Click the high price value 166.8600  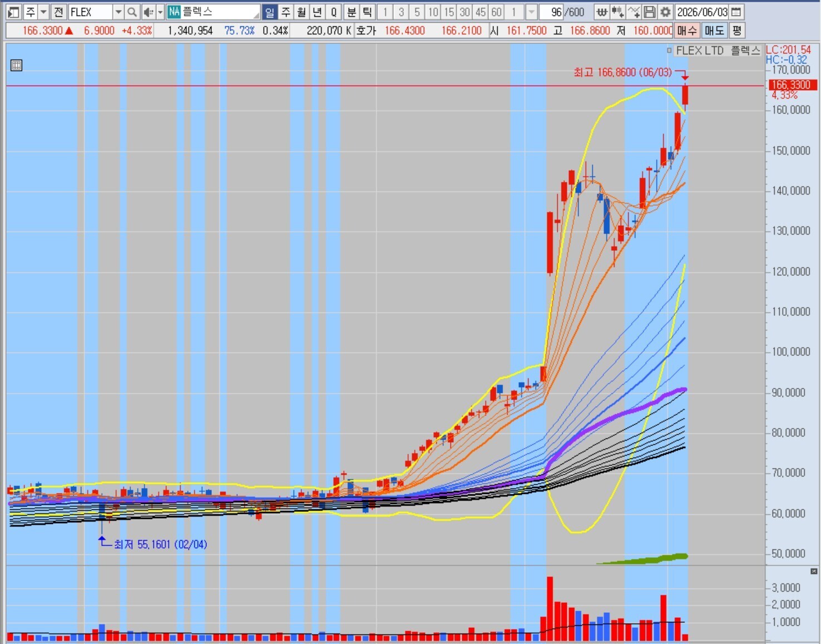590,31
